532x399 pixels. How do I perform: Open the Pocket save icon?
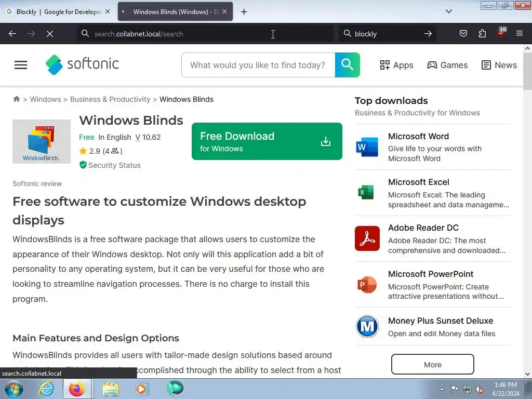(x=463, y=33)
